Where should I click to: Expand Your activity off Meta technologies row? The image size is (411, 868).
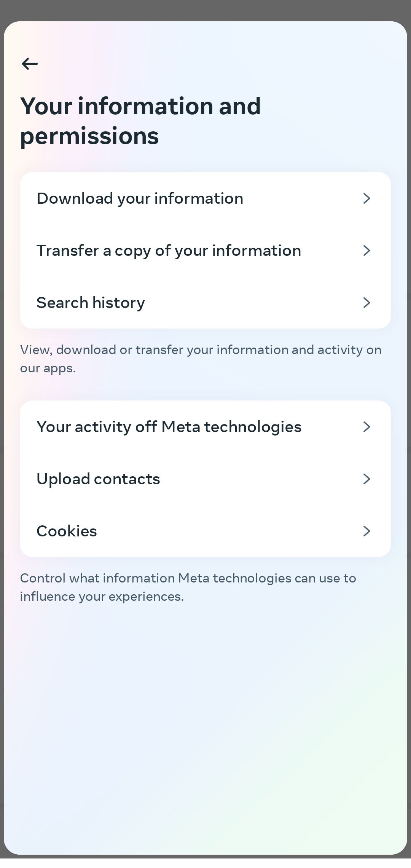366,427
